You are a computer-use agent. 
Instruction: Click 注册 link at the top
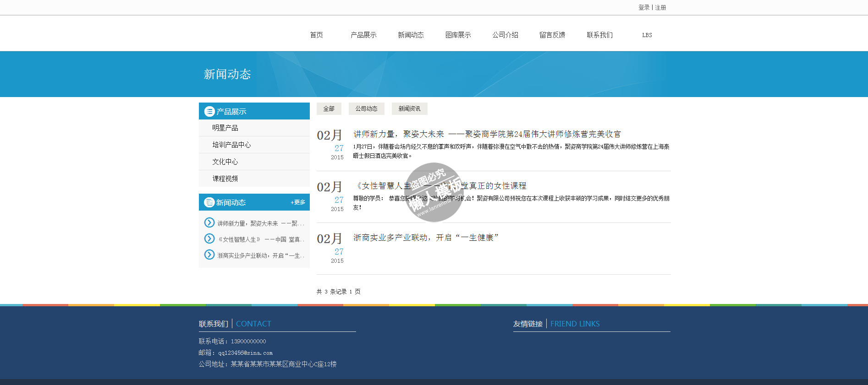tap(660, 7)
